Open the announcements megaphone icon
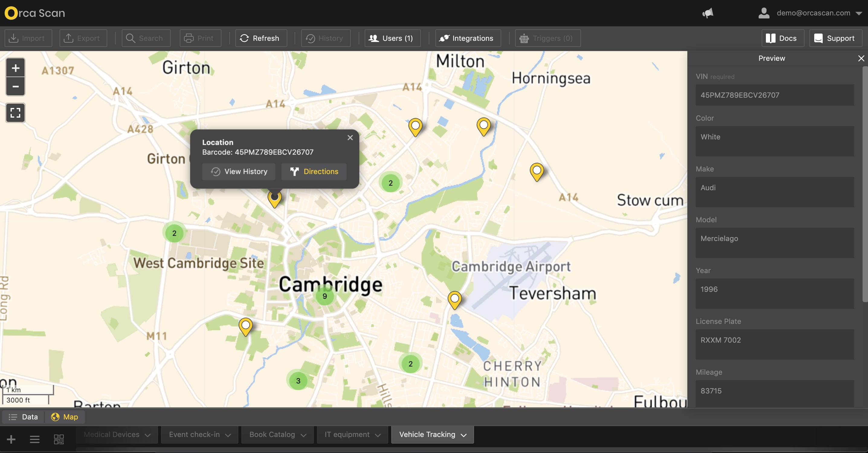 708,13
